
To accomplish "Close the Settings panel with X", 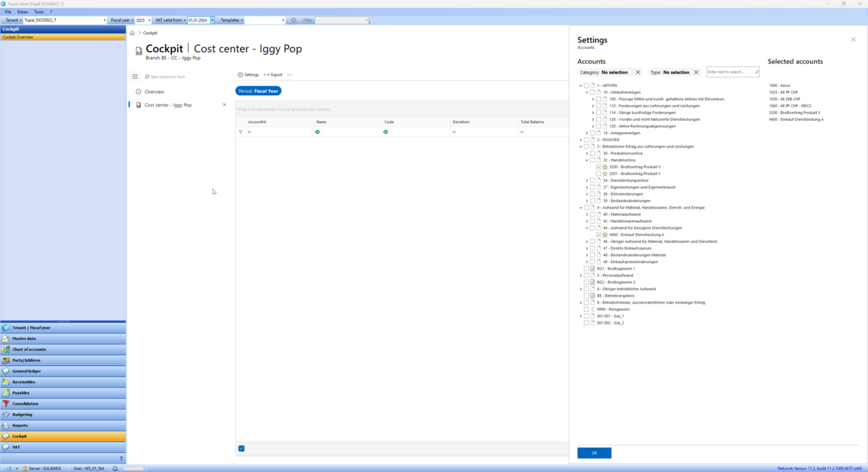I will tap(853, 40).
